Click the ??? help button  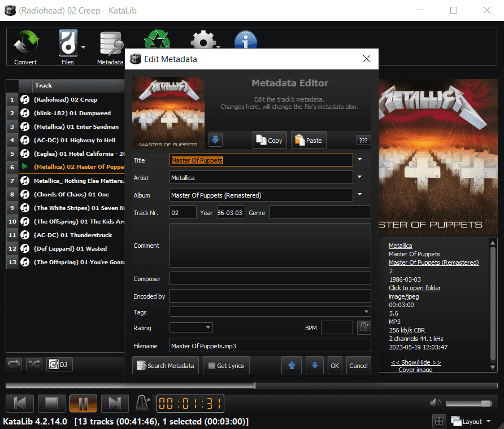[x=363, y=141]
